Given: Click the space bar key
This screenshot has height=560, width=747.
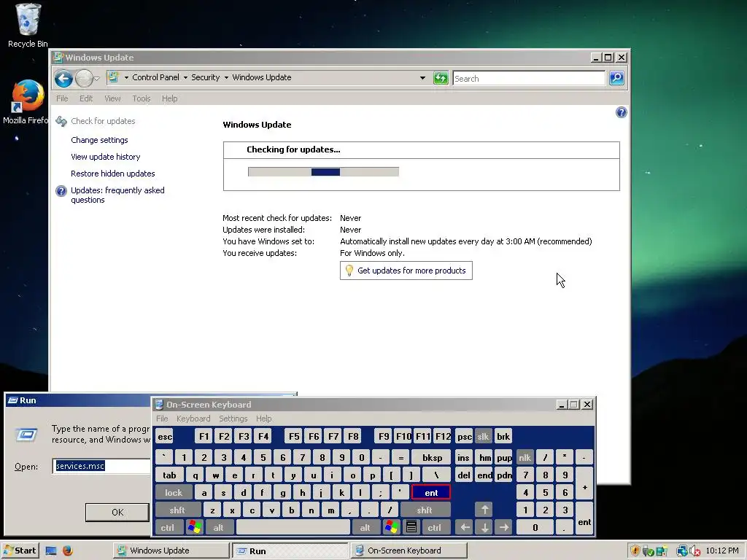Looking at the screenshot, I should coord(293,528).
